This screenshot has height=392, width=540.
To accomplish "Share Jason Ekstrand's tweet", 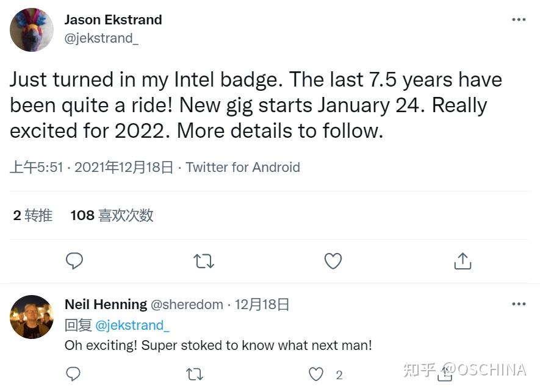I will [463, 261].
